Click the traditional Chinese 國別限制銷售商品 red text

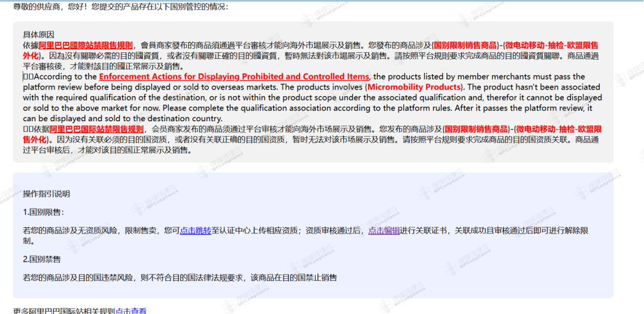pyautogui.click(x=465, y=45)
